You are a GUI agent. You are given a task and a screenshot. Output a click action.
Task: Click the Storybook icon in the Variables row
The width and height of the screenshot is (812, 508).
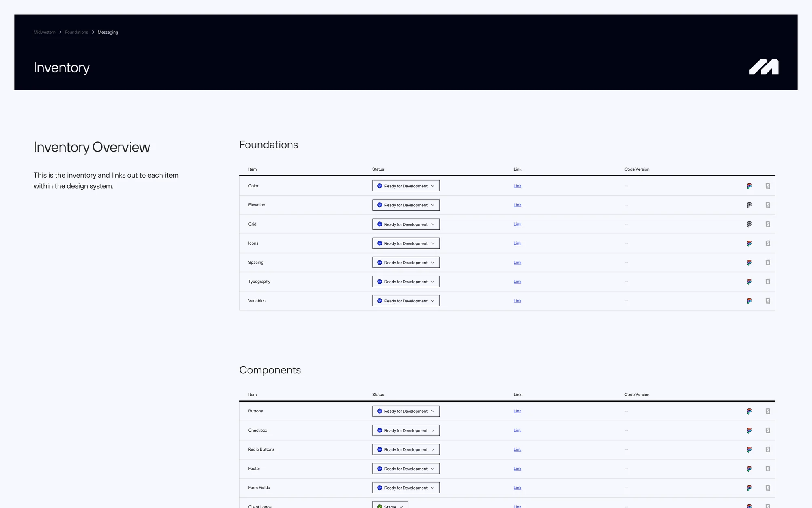[x=768, y=300]
